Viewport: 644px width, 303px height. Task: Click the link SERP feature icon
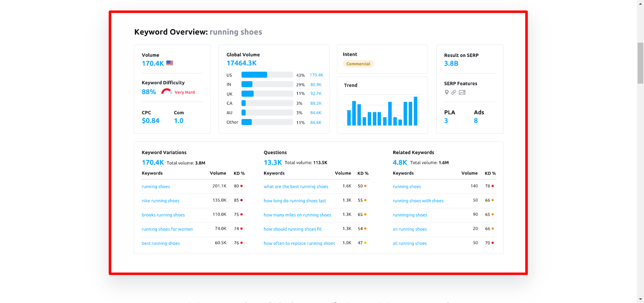coord(454,92)
